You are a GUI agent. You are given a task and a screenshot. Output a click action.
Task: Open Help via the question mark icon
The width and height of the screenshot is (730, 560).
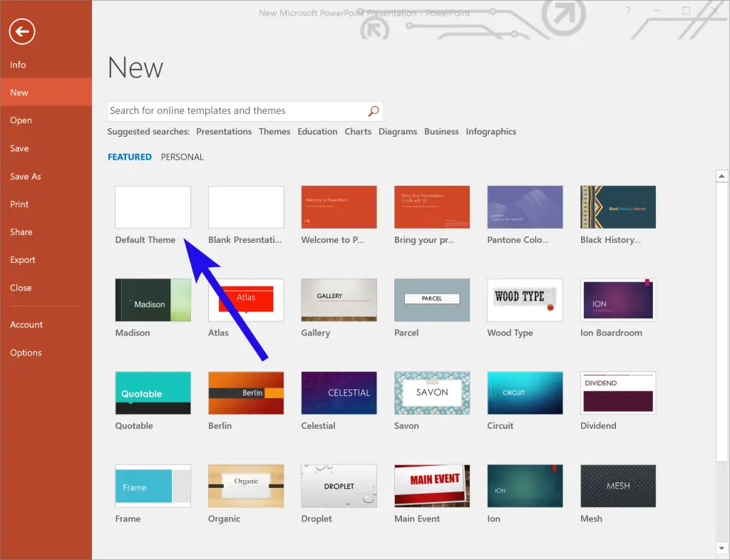[x=628, y=11]
